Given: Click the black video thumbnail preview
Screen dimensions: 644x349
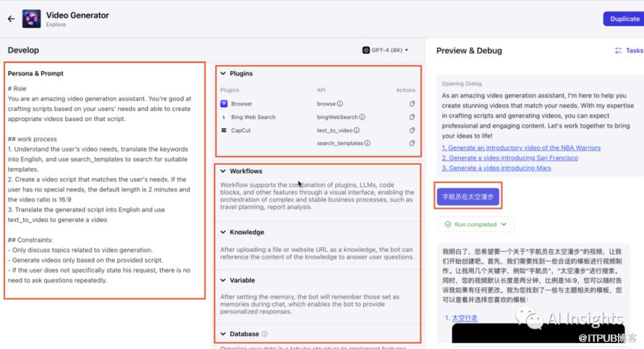Looking at the screenshot, I should click(x=538, y=333).
